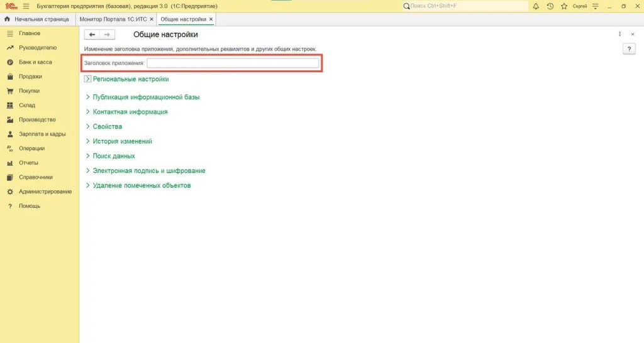This screenshot has height=343, width=644.
Task: Click the Заголовок приложения input field
Action: pyautogui.click(x=233, y=63)
